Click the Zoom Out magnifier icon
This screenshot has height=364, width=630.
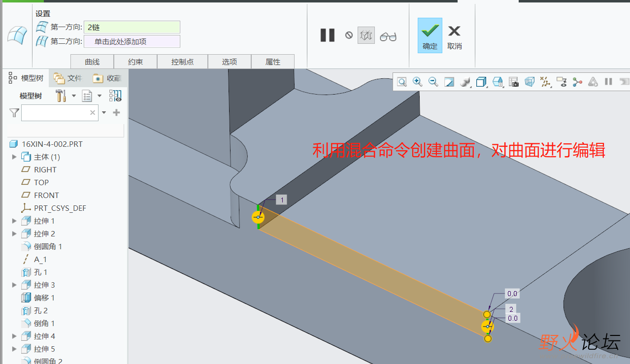(x=433, y=82)
